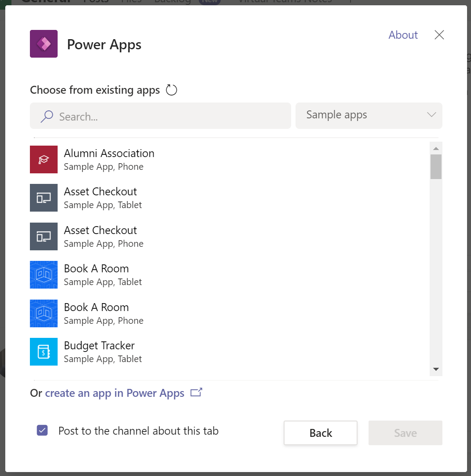Select the Budget Tracker app icon

[44, 352]
